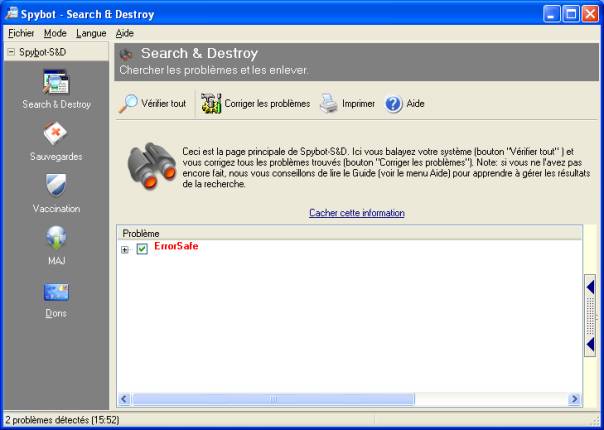Click the Corriger les problèmes toolbar icon
This screenshot has height=430, width=604.
[x=211, y=103]
